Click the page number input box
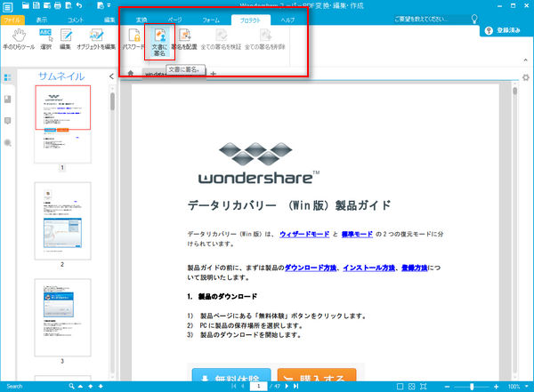Viewport: 534px width, 392px height. tap(258, 386)
